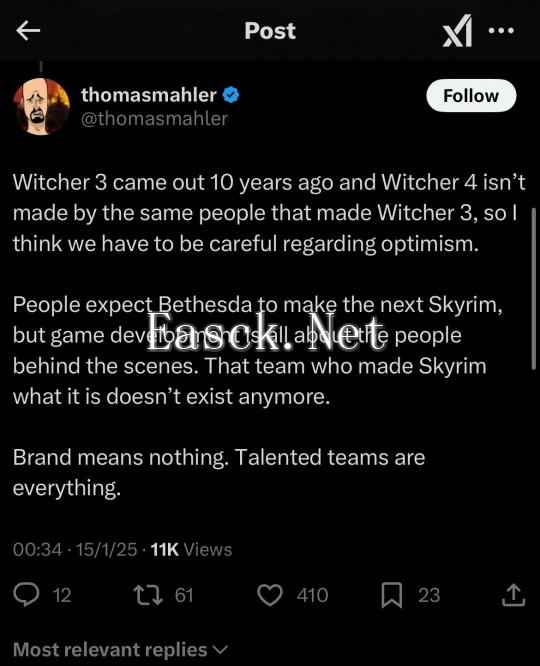
Task: Follow thomasmahler
Action: 471,96
